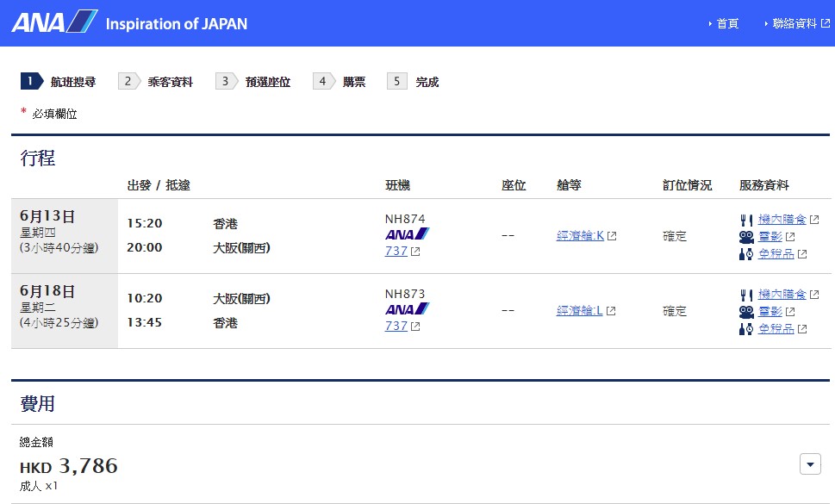The image size is (835, 504).
Task: Click external-link icon next to 經濟艙:L
Action: point(611,311)
